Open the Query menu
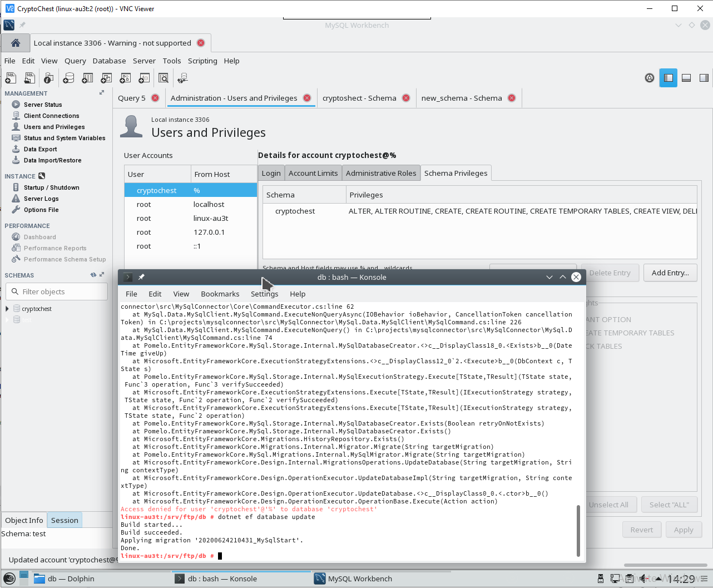Image resolution: width=713 pixels, height=588 pixels. click(x=75, y=61)
